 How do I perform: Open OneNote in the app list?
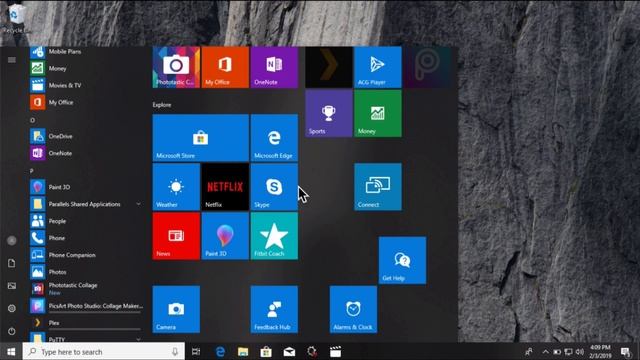click(86, 153)
